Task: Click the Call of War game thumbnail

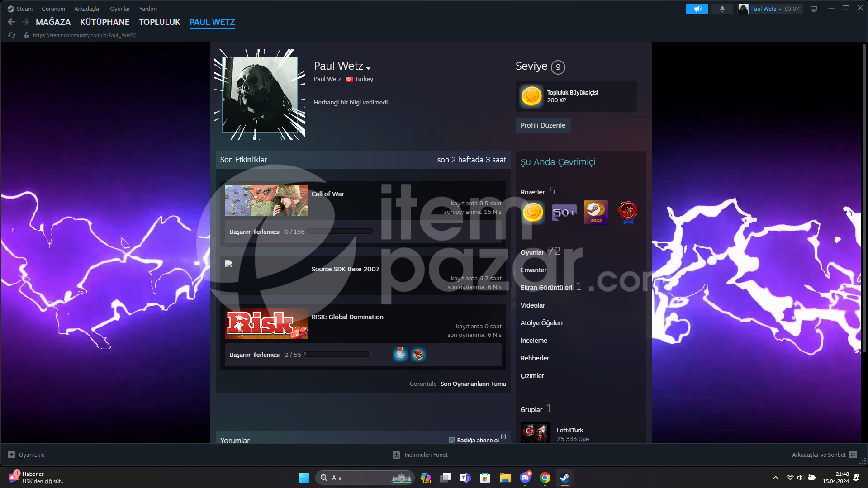Action: pyautogui.click(x=266, y=200)
